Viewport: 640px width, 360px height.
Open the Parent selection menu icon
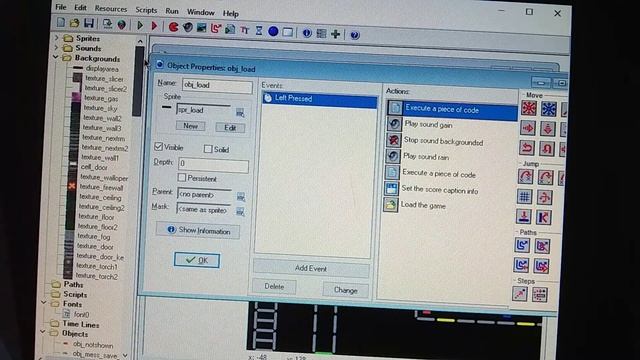pos(241,197)
